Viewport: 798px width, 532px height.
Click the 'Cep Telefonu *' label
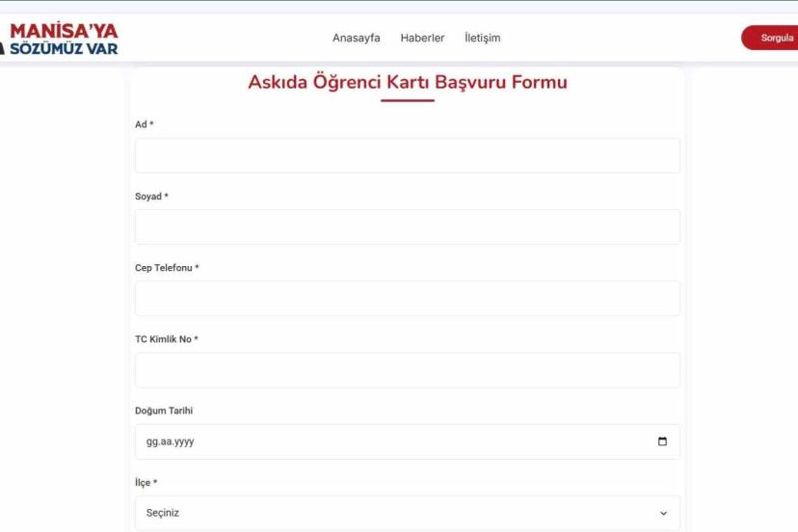coord(167,268)
